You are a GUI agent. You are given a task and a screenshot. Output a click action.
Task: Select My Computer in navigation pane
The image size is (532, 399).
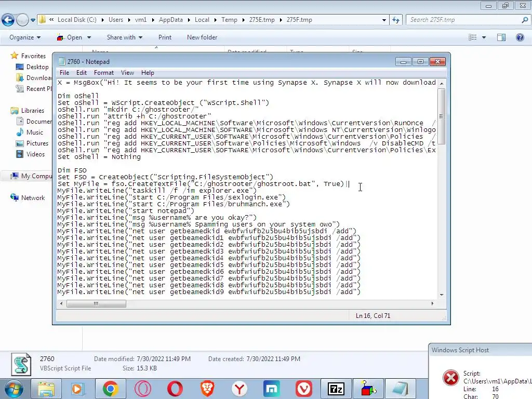tap(31, 176)
